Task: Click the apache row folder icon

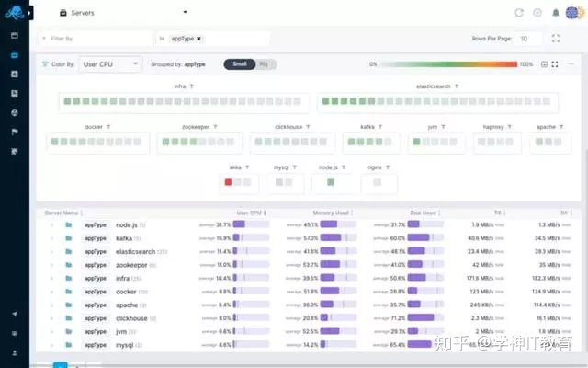Action: coord(69,305)
